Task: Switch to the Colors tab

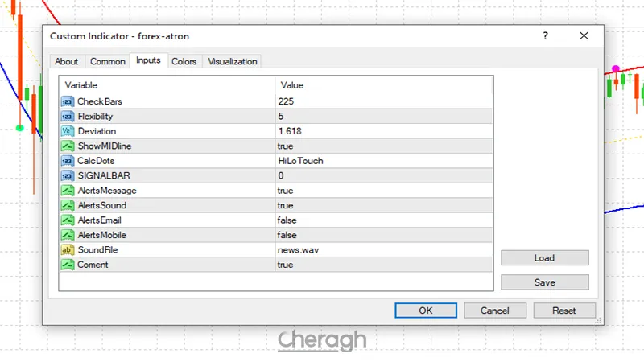Action: pos(184,61)
